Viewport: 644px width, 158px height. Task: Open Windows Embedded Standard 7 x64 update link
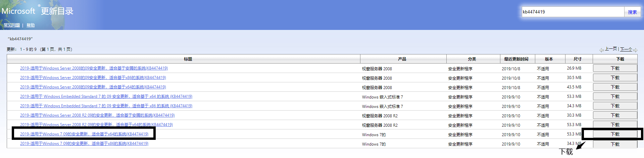point(106,96)
